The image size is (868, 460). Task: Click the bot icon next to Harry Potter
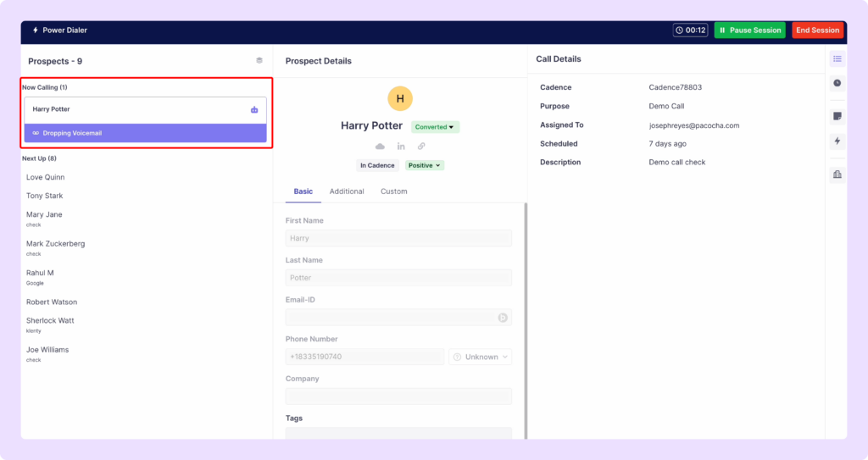(x=254, y=109)
